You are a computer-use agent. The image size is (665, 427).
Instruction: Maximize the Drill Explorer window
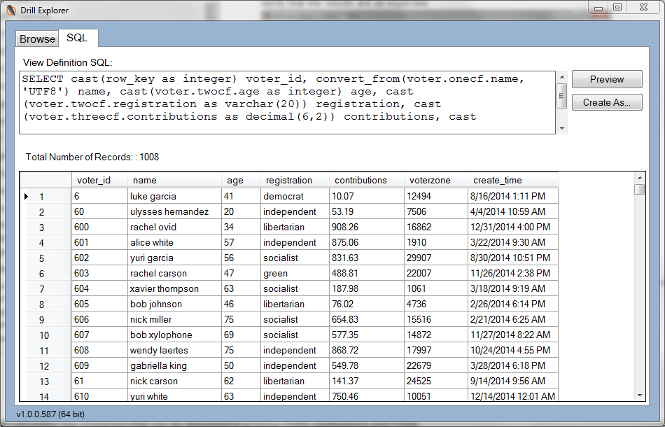[617, 7]
